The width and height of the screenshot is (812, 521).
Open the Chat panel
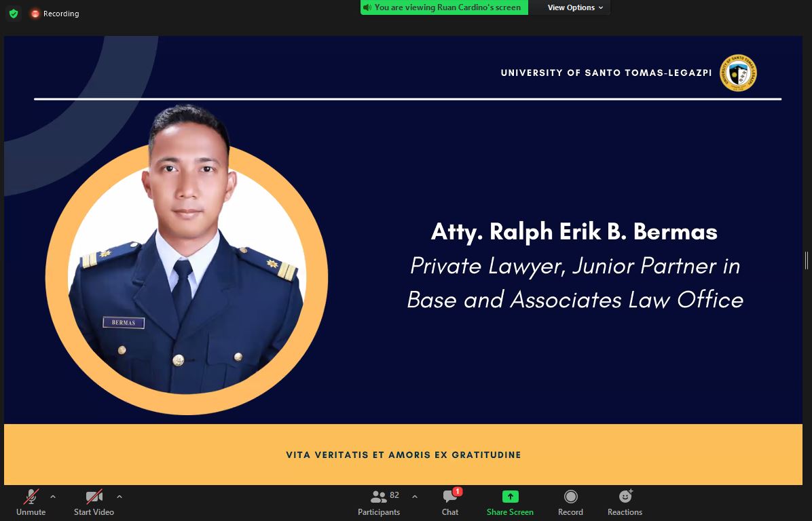[x=450, y=503]
